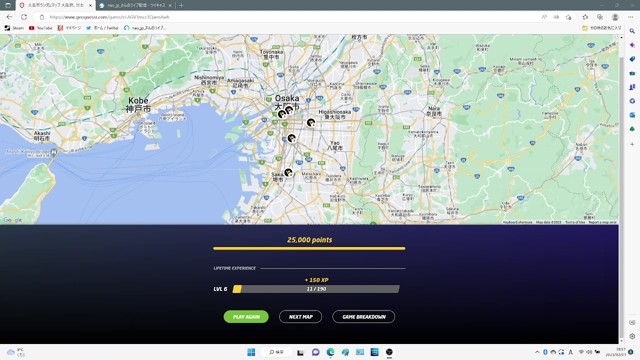
Task: Expand the browser settings three-dot menu
Action: [x=631, y=17]
